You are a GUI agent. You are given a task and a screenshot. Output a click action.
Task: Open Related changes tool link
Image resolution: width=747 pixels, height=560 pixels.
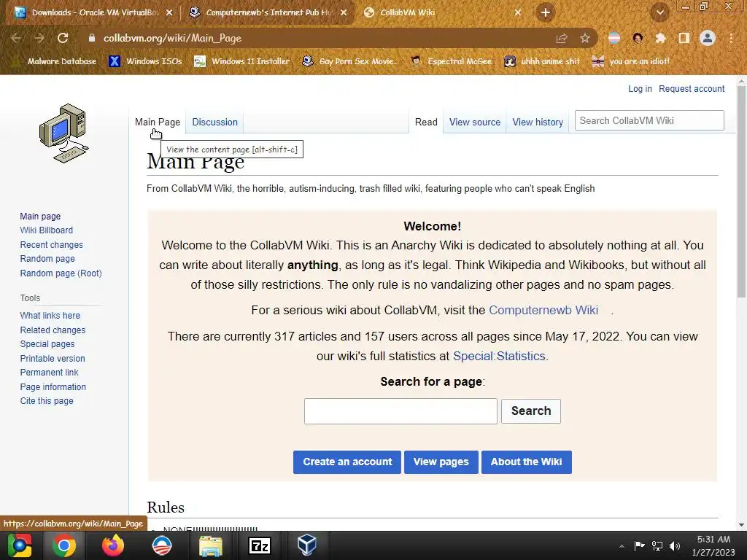pos(53,330)
